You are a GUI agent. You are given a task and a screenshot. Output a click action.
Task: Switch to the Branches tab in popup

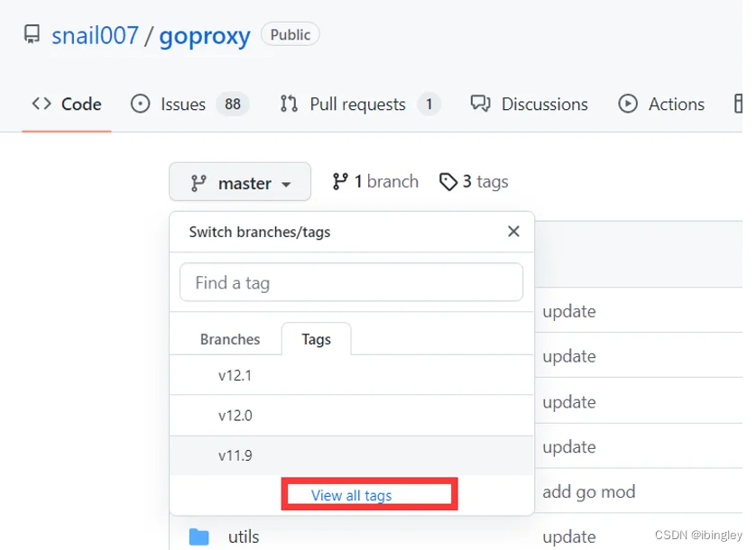[230, 339]
